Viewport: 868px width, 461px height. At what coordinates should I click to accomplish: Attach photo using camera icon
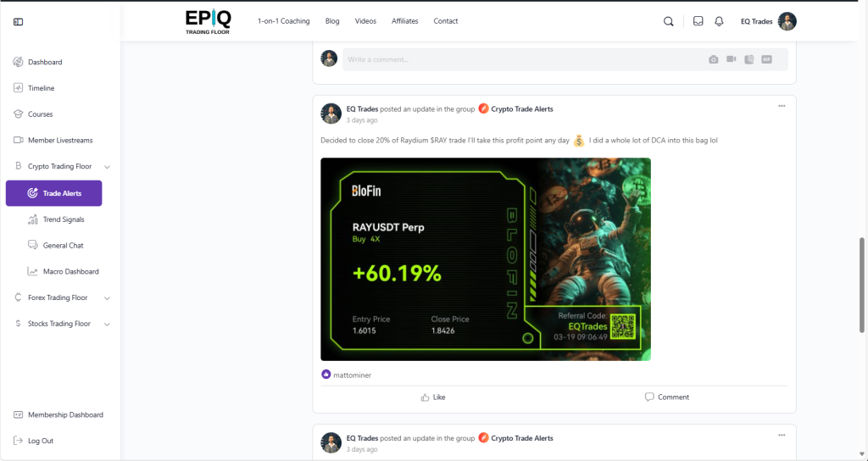[x=714, y=59]
